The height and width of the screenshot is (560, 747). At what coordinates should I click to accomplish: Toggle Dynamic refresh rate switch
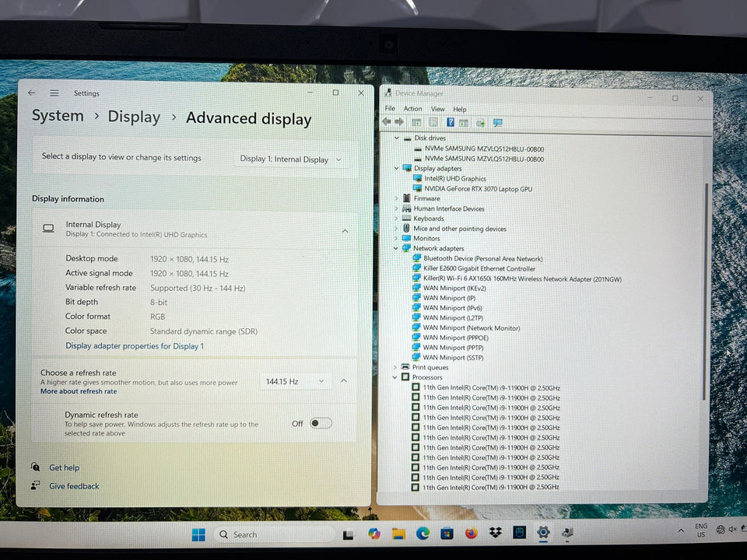tap(321, 423)
